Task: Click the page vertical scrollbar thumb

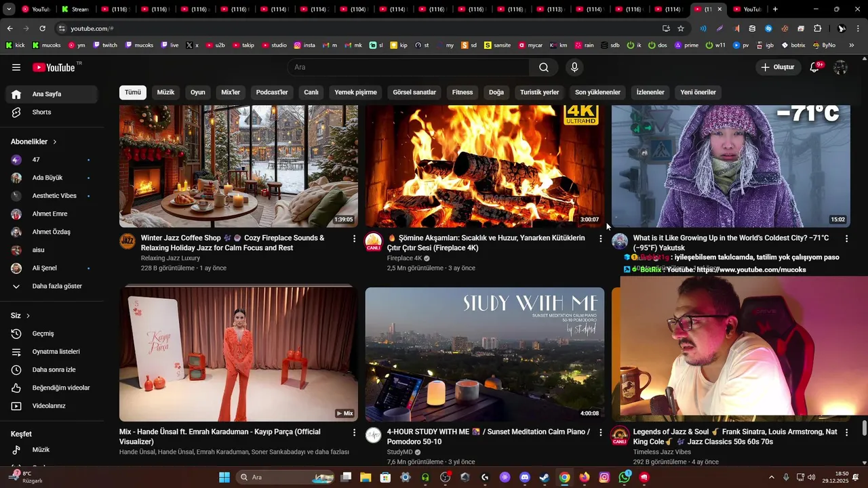Action: pos(864,428)
